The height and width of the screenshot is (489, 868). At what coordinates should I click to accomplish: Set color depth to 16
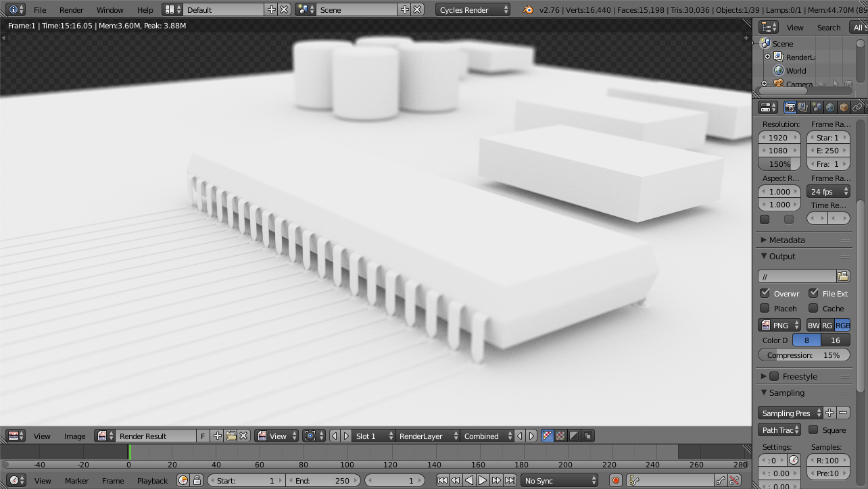835,340
